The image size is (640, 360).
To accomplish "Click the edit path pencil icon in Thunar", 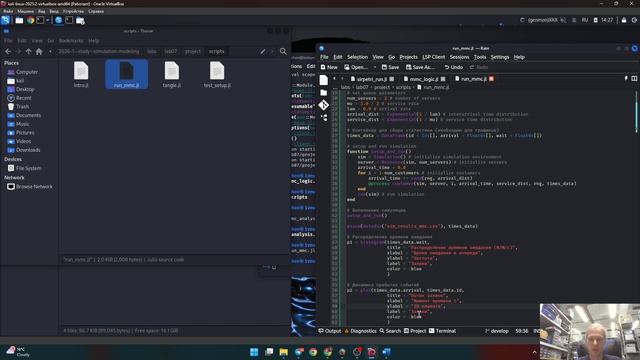I will coord(263,51).
